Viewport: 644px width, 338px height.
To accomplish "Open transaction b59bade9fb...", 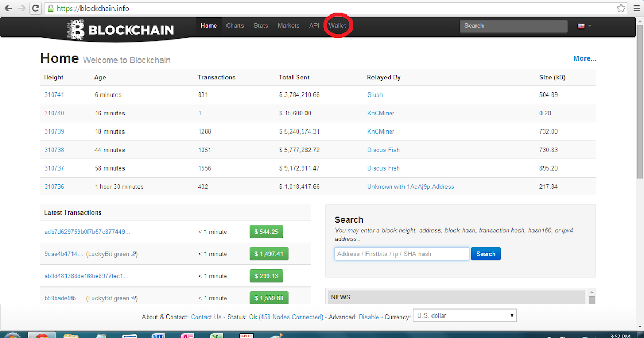I will (x=63, y=298).
